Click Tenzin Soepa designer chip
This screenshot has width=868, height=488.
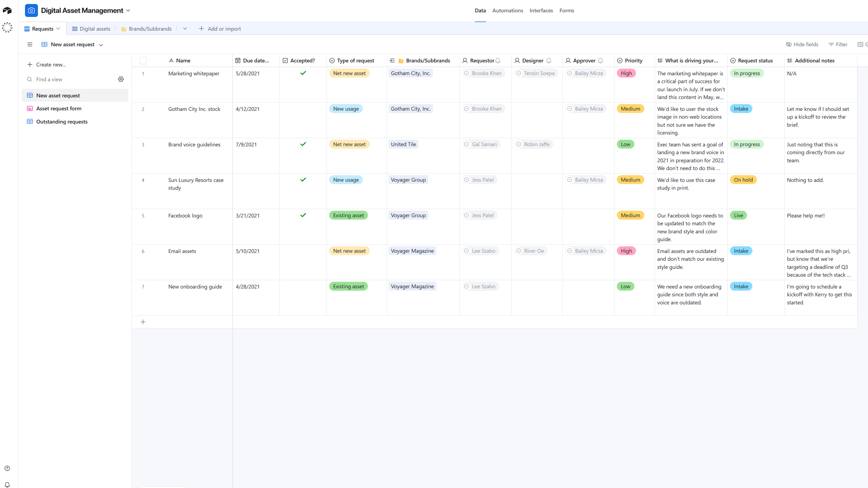point(536,73)
